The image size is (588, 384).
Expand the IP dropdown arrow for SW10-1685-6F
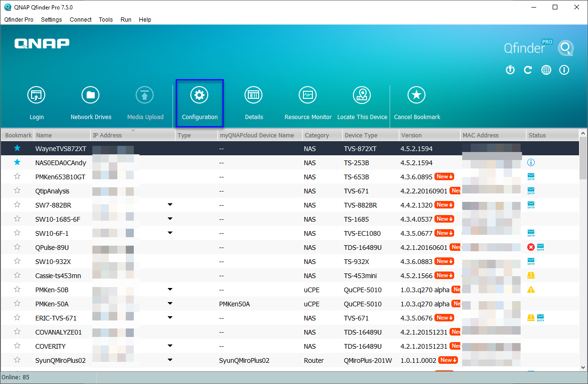click(170, 219)
